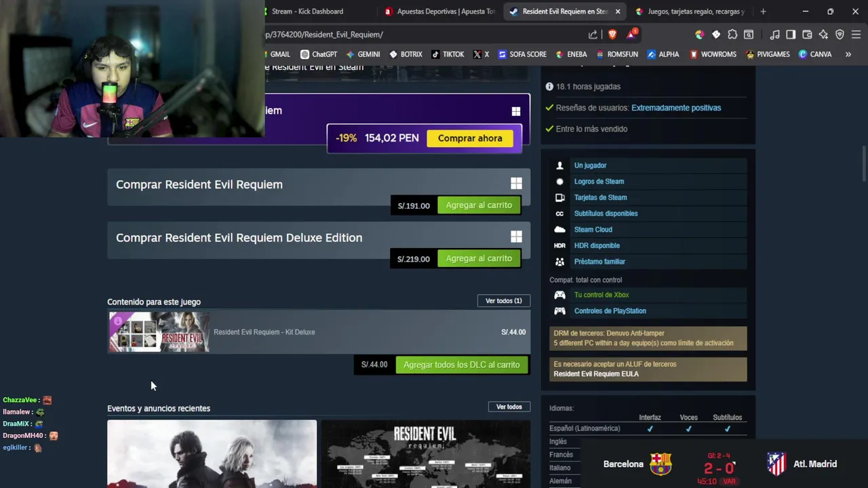Click Préstamo familiar link
The height and width of the screenshot is (488, 868).
[x=599, y=262]
